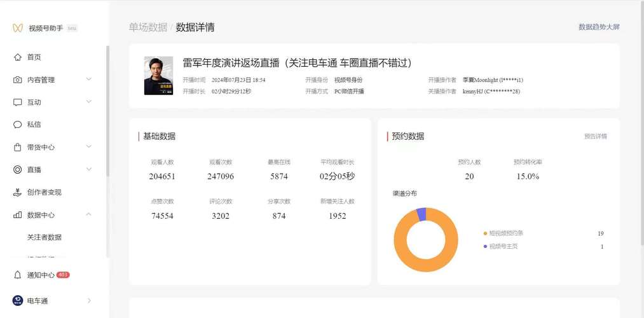Viewport: 644px width, 318px height.
Task: Click the 数据详情 breadcrumb title
Action: 195,27
